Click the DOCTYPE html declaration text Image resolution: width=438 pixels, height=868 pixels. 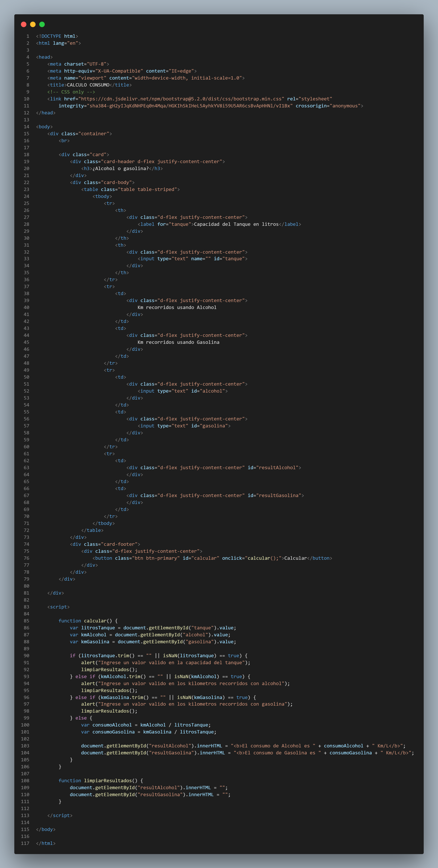click(57, 36)
